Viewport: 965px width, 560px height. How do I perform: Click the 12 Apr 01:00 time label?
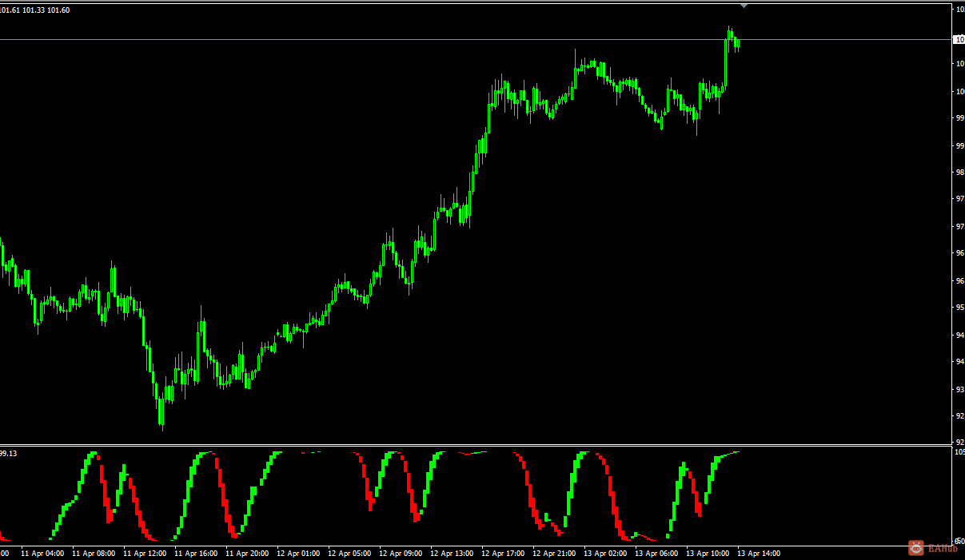coord(298,553)
